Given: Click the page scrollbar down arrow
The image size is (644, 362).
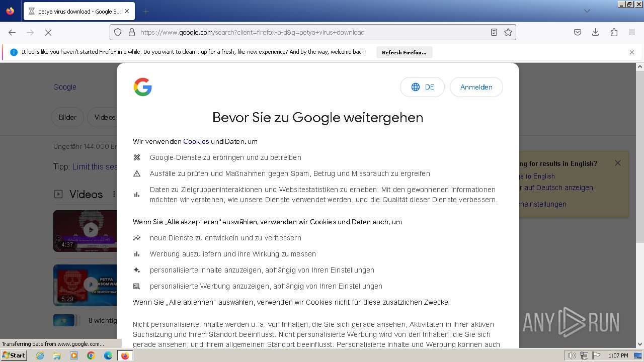Looking at the screenshot, I should pos(640,344).
